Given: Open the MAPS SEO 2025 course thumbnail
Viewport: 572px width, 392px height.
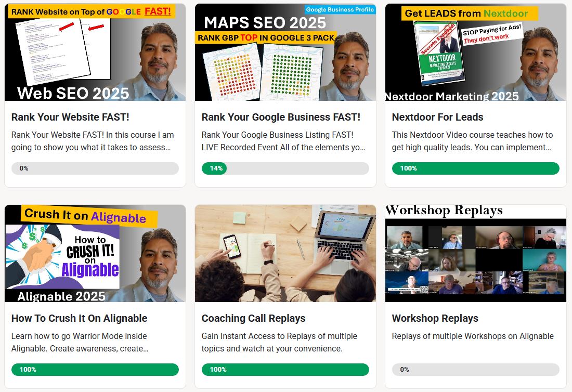Looking at the screenshot, I should [285, 52].
